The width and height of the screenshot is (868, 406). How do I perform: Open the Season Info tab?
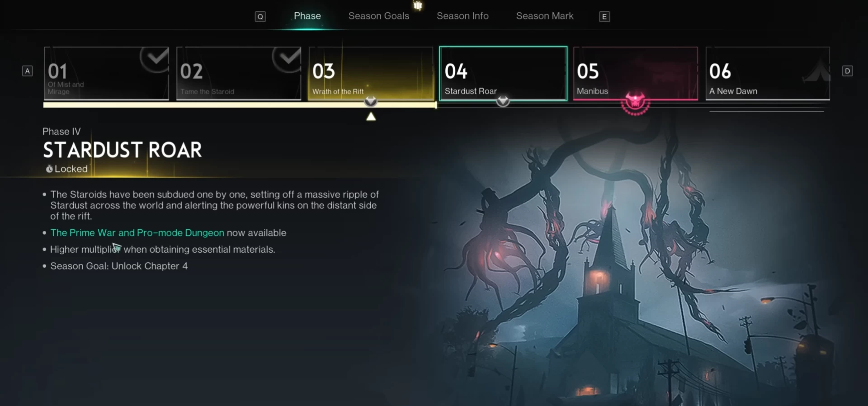coord(462,16)
